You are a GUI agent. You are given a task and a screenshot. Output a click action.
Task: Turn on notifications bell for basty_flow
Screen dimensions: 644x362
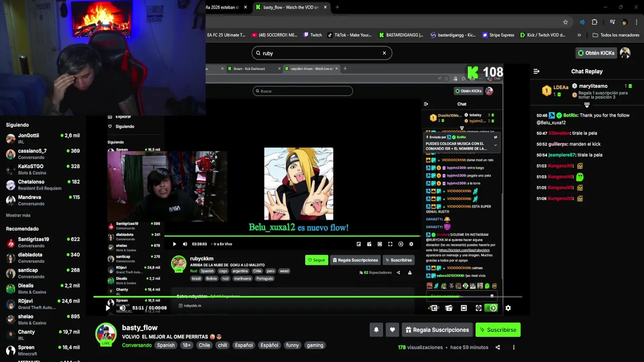tap(376, 330)
